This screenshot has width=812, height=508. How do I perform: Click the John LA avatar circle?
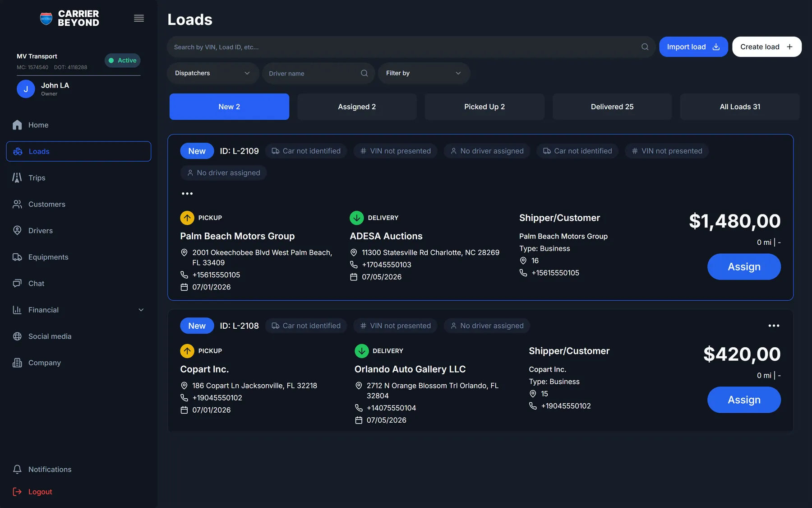pos(26,89)
